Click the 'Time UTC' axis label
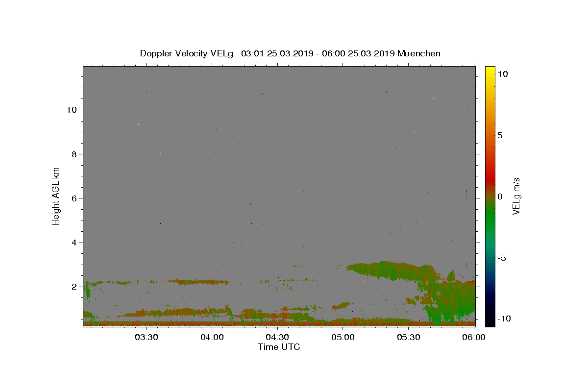588x392 pixels. 279,347
